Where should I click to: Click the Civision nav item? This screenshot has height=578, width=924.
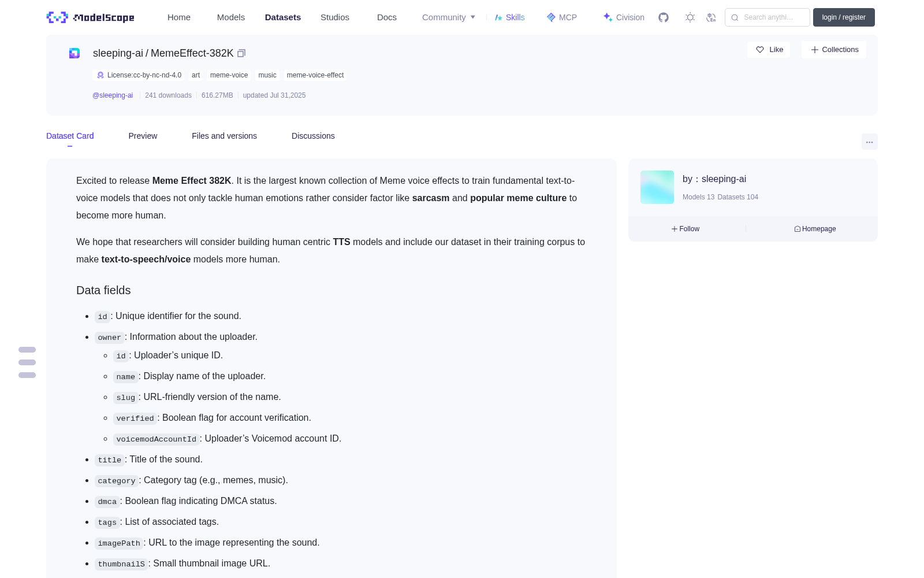click(x=624, y=17)
